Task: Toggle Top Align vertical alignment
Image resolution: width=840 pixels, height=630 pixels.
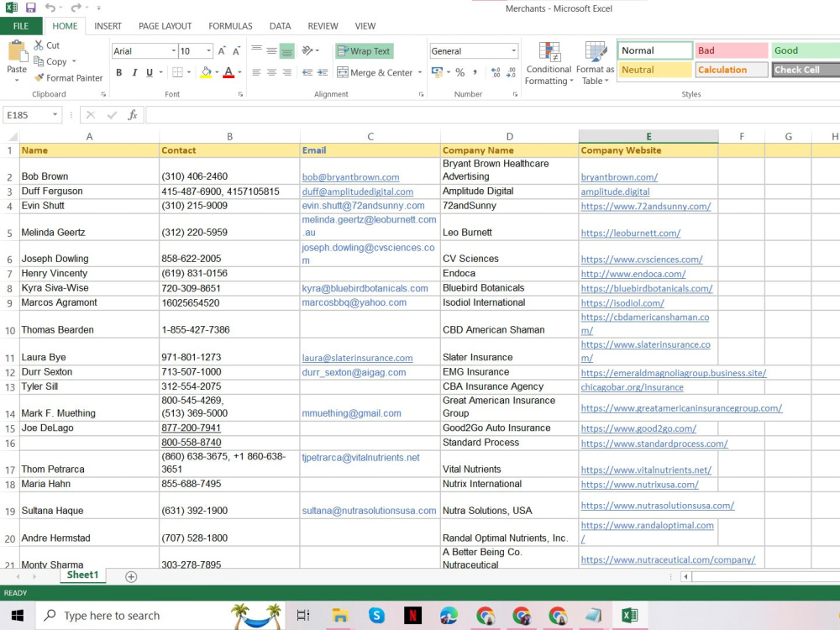Action: (x=256, y=50)
